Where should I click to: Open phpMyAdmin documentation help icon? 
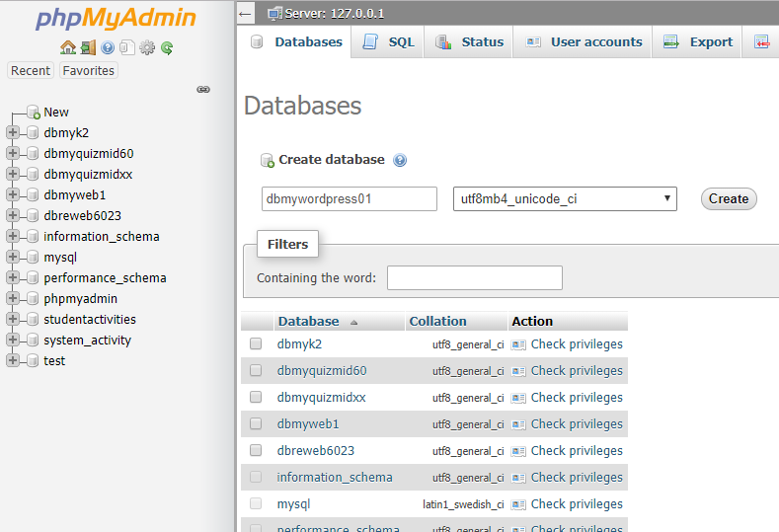(x=108, y=47)
